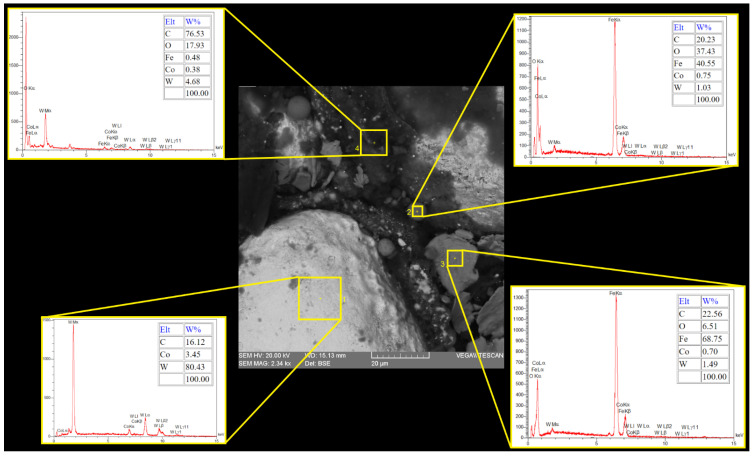The width and height of the screenshot is (753, 456).
Task: Click the 17.93 oxygen value cell
Action: [x=197, y=46]
